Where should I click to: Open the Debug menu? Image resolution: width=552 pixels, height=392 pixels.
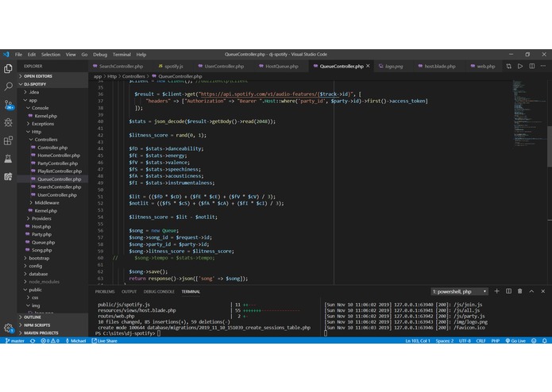100,55
